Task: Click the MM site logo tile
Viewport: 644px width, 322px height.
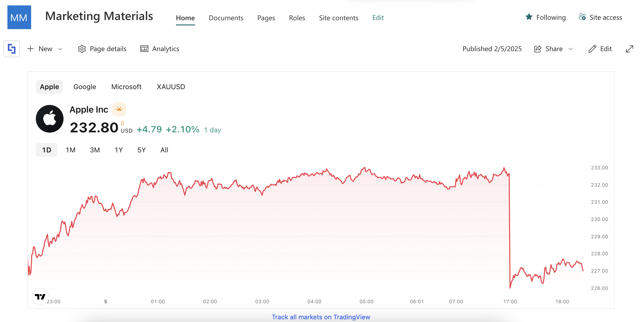Action: coord(19,17)
